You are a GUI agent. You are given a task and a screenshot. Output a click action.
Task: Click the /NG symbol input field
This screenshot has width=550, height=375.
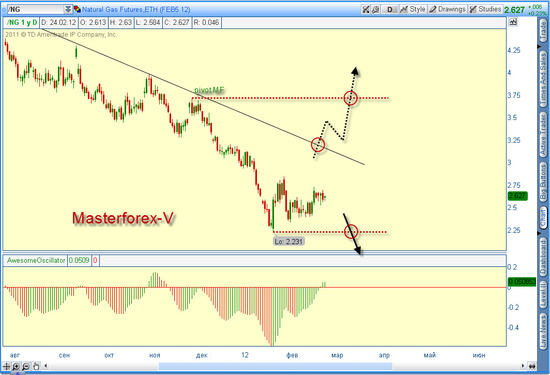tap(35, 9)
